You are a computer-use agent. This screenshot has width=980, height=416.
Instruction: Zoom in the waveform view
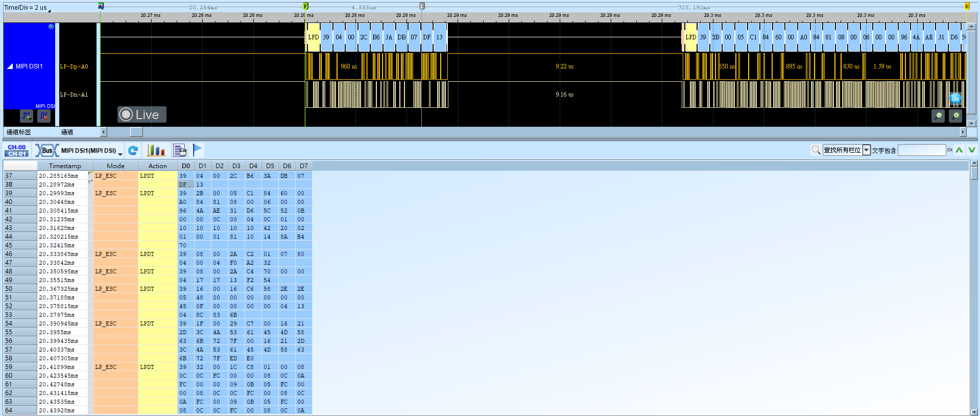click(x=955, y=116)
